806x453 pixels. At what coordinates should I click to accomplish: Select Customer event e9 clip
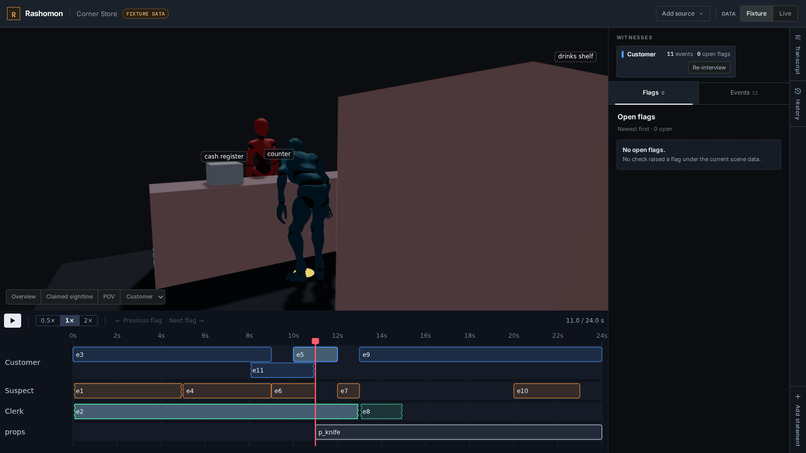(x=481, y=354)
